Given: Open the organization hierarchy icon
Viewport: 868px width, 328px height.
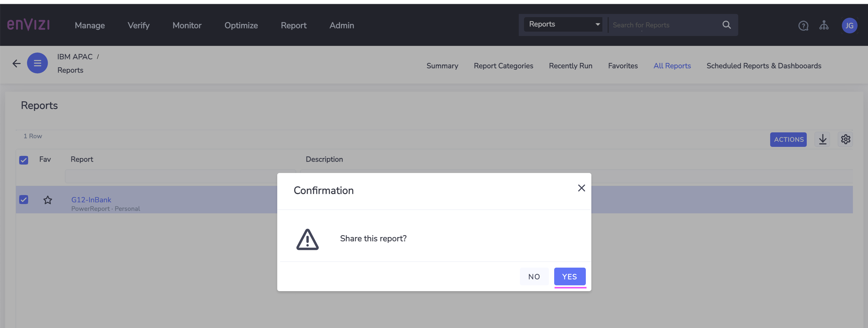Looking at the screenshot, I should pos(824,25).
